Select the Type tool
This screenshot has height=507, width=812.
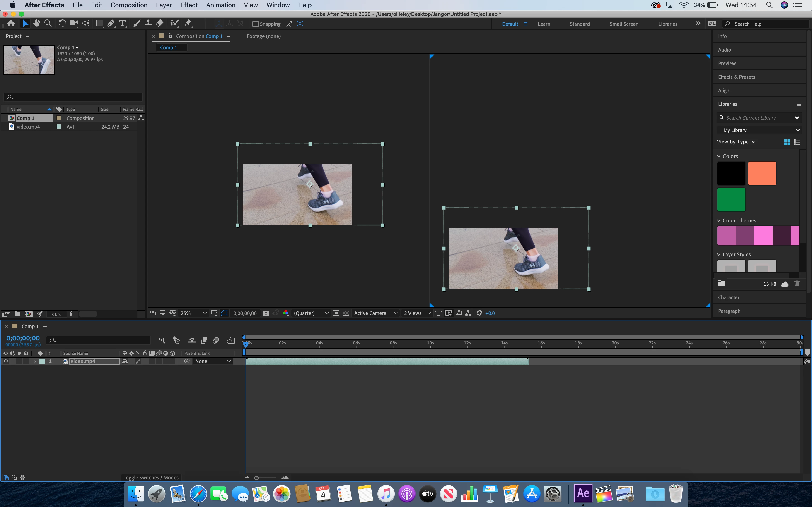pyautogui.click(x=123, y=24)
